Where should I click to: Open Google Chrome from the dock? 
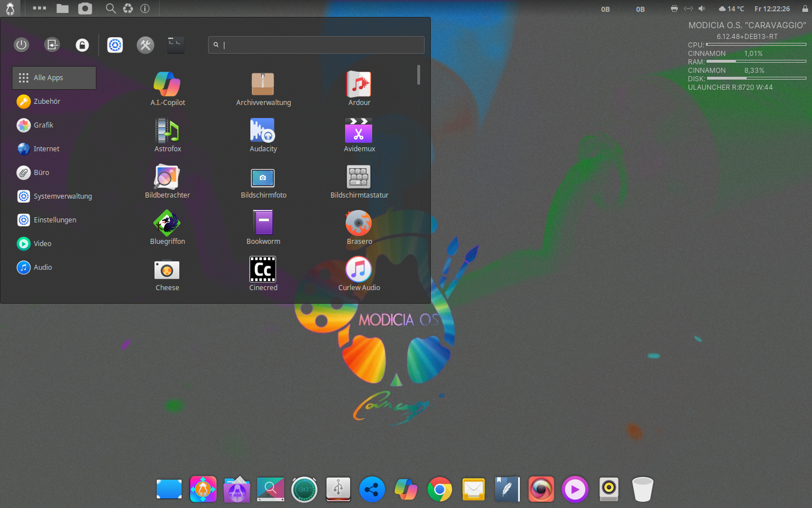(440, 489)
